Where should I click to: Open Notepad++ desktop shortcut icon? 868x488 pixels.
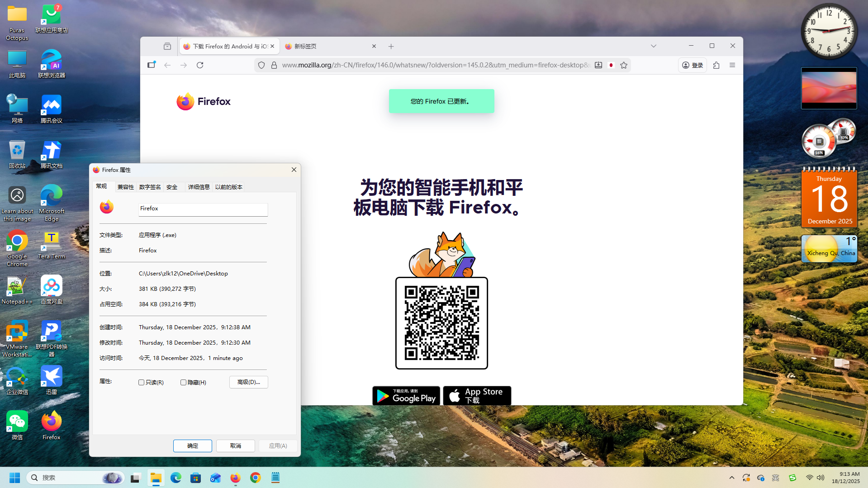(x=17, y=287)
